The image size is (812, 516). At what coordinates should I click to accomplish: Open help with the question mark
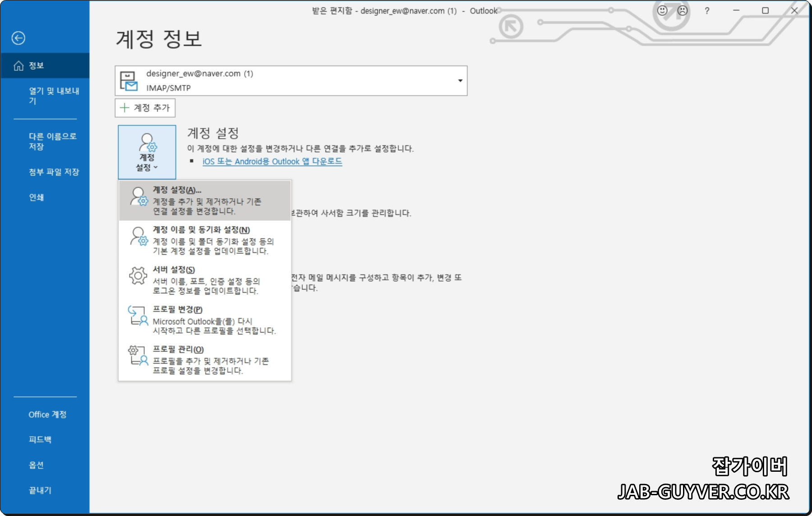(x=707, y=11)
